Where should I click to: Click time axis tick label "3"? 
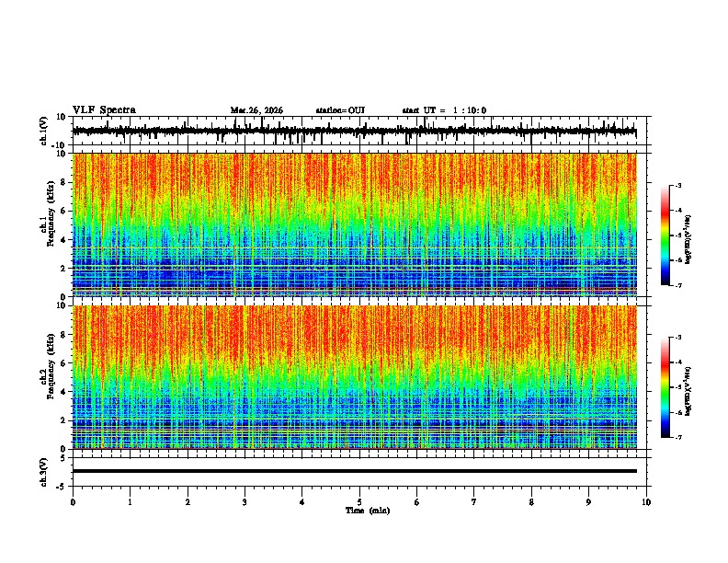(245, 502)
